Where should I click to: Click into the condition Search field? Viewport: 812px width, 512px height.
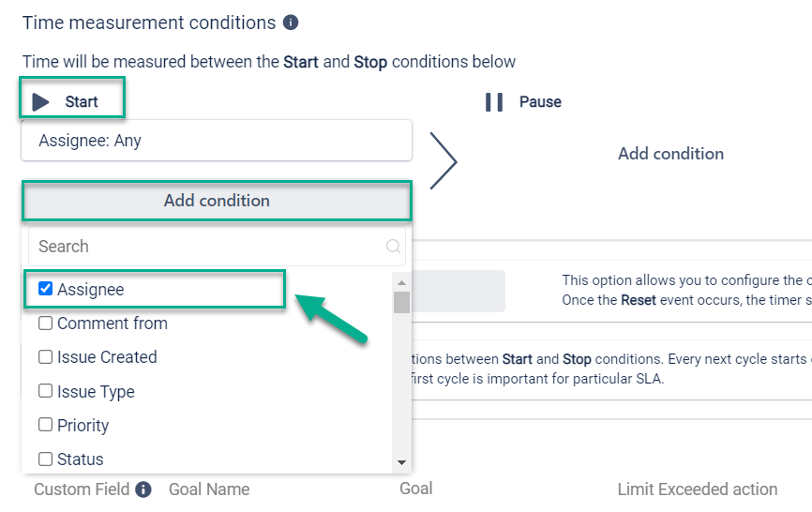click(206, 247)
